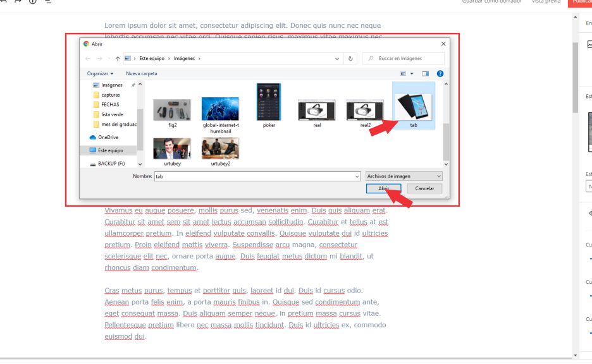
Task: Select the FECHAS folder in sidebar
Action: pyautogui.click(x=109, y=104)
